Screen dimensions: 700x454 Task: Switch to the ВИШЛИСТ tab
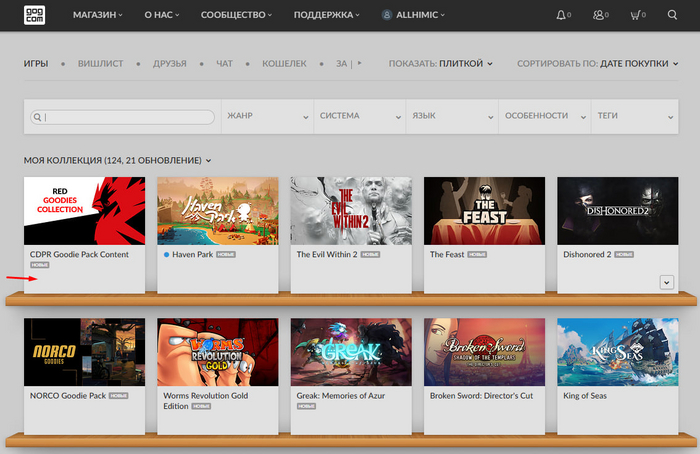[100, 63]
